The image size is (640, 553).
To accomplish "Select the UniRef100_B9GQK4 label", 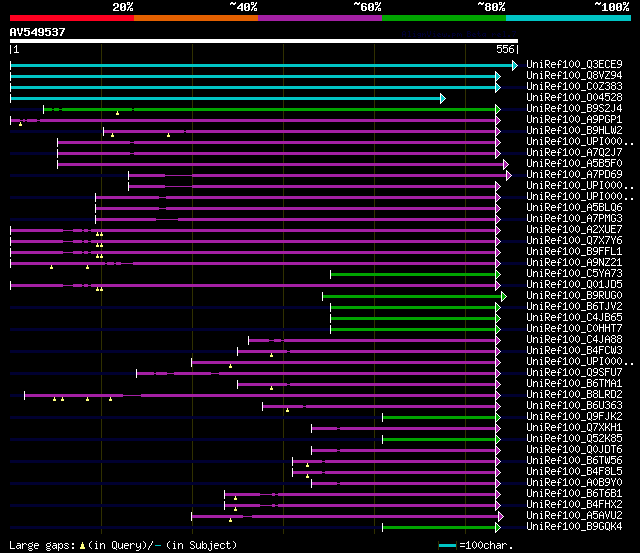I will 574,527.
